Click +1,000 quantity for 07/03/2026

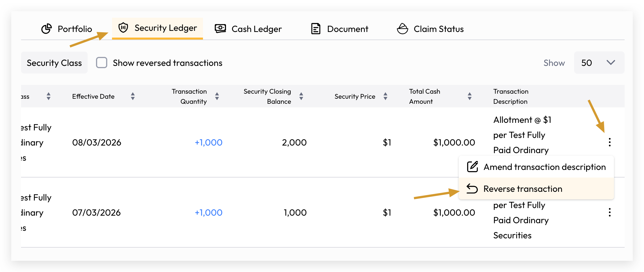tap(209, 213)
